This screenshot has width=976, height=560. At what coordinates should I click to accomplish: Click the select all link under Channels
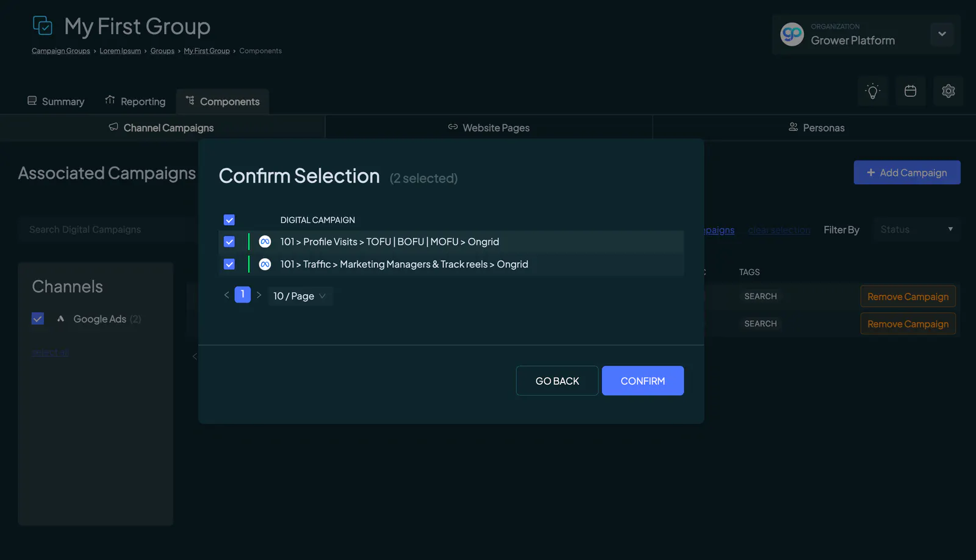click(50, 353)
